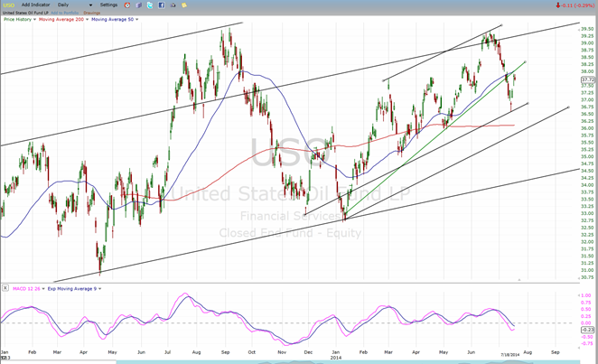Click the Add to Portfolio link
Viewport: 598px width, 364px height.
[64, 13]
